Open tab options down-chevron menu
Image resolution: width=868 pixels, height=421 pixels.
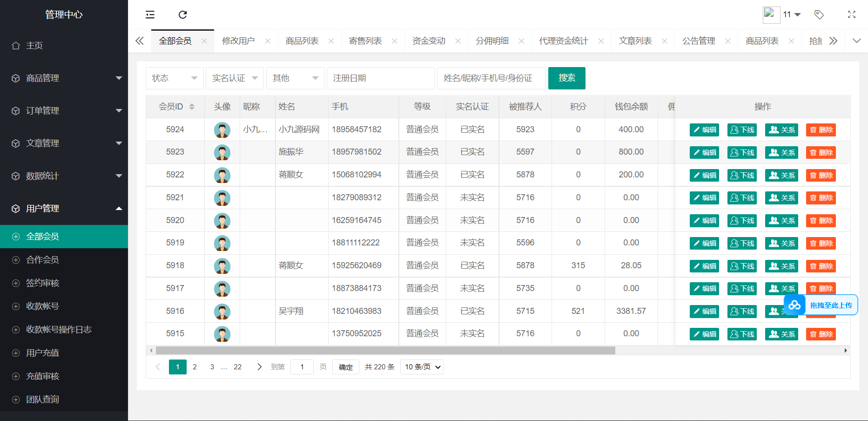[856, 41]
